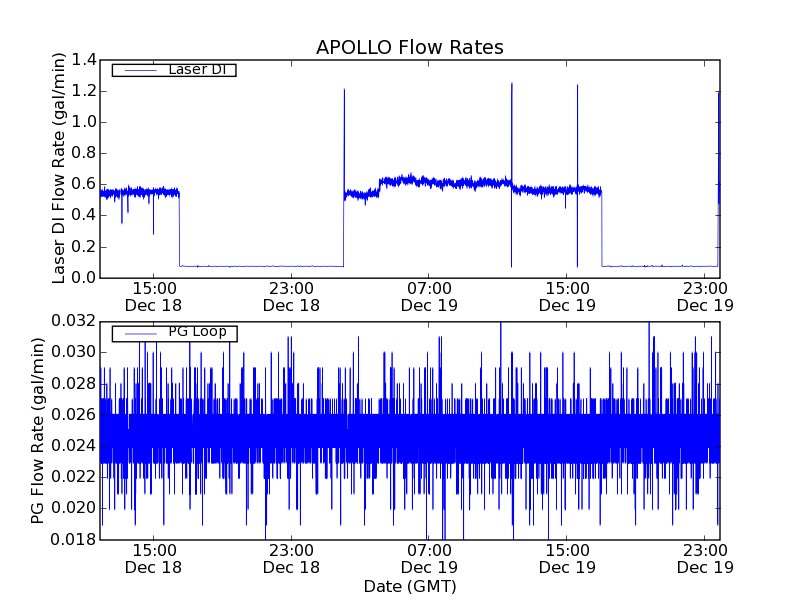The image size is (800, 600).
Task: Click the flat low segment after 15:00 Dec 18
Action: point(260,266)
